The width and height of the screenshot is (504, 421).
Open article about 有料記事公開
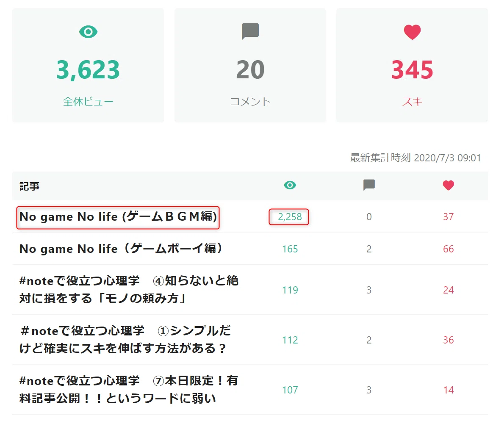[129, 390]
